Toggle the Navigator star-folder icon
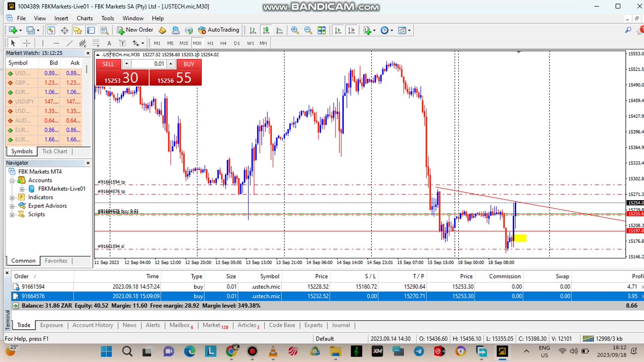The width and height of the screenshot is (644, 362). 77,30
